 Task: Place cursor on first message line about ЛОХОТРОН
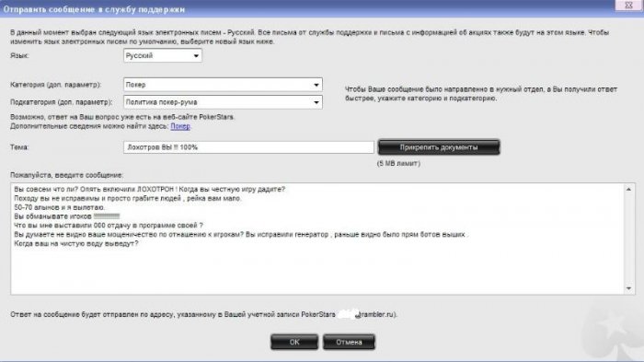149,189
